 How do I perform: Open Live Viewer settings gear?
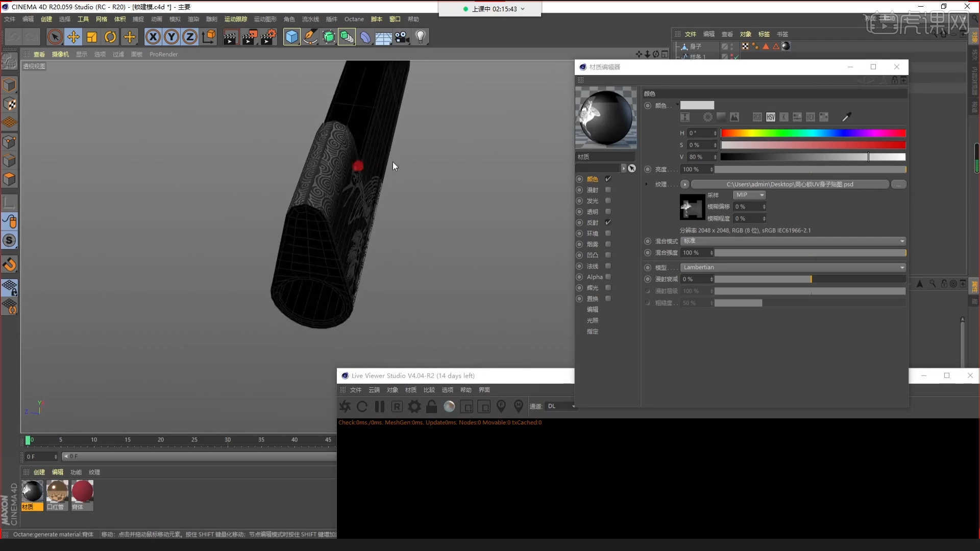tap(414, 407)
